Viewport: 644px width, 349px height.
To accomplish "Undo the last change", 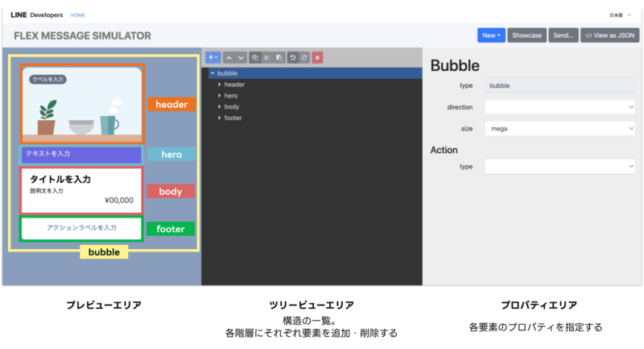I will coord(293,57).
